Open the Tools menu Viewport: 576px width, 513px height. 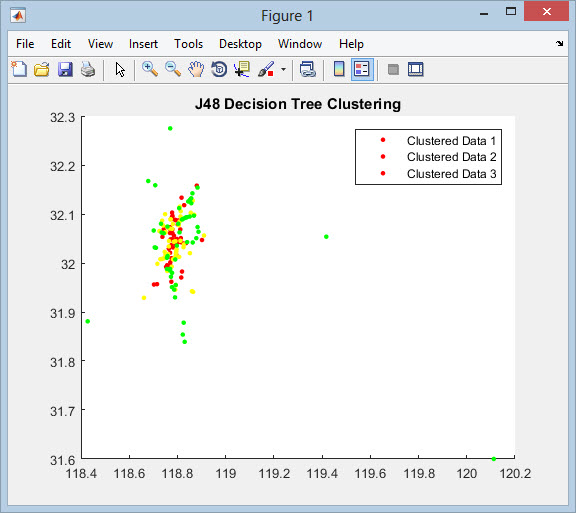[188, 44]
